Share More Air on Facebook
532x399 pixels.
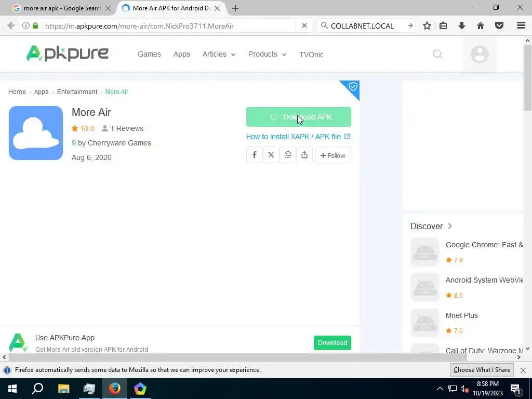[254, 155]
